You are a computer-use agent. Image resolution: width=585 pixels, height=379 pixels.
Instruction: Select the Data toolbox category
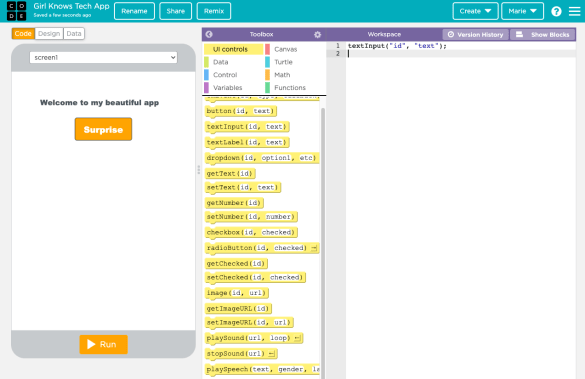(x=233, y=62)
